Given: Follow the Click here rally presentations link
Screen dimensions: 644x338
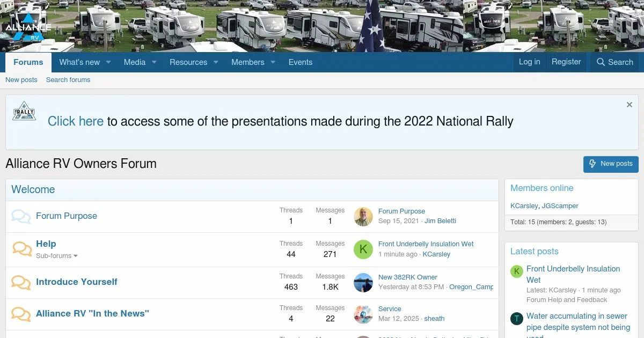Looking at the screenshot, I should pos(76,121).
